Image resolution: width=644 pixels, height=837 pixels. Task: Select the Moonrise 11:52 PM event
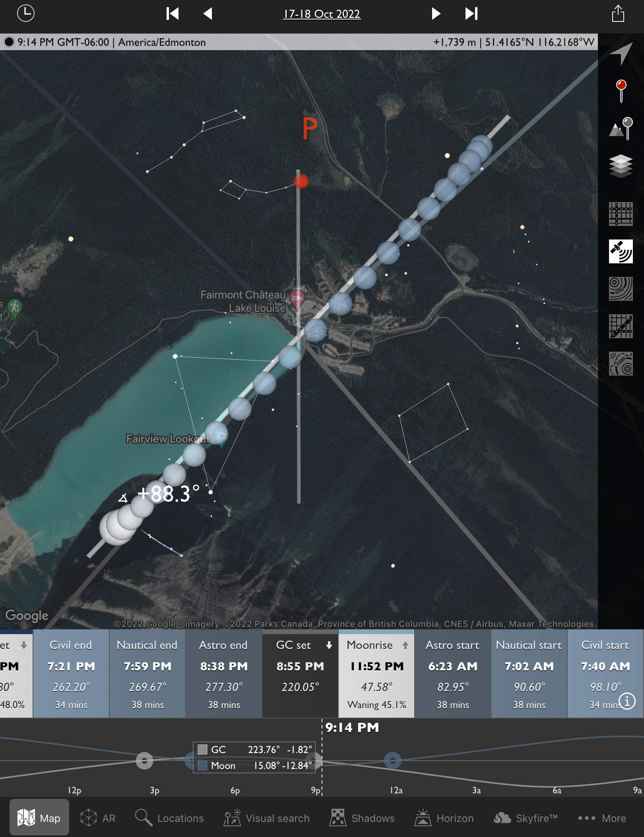(x=376, y=673)
